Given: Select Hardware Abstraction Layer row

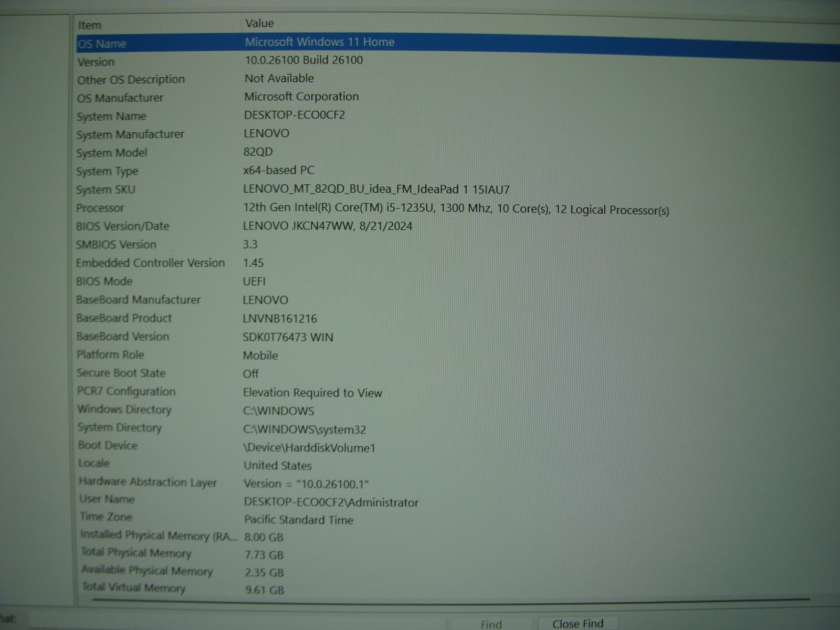Looking at the screenshot, I should point(148,482).
